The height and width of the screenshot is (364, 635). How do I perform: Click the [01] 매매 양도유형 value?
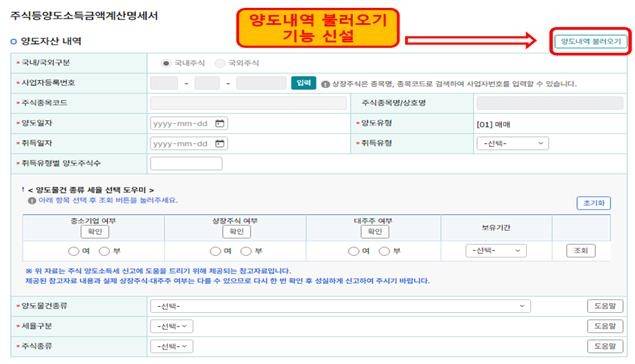tap(493, 124)
